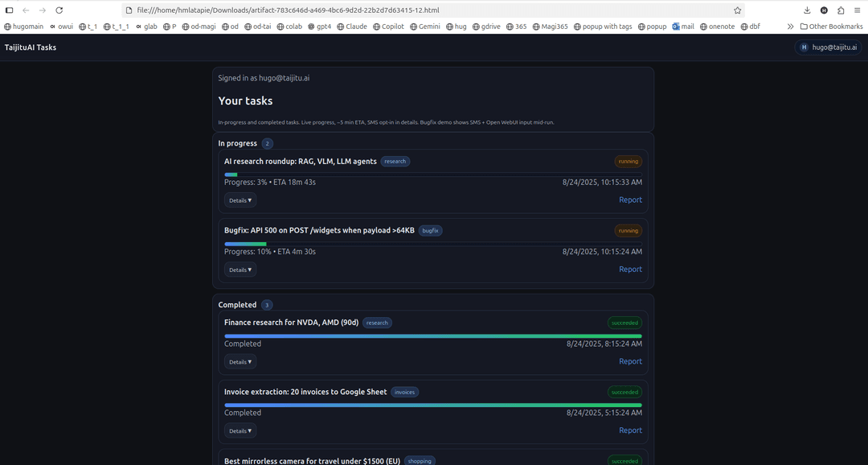Open the browser hamburger application menu
Viewport: 868px width, 465px height.
pos(858,10)
